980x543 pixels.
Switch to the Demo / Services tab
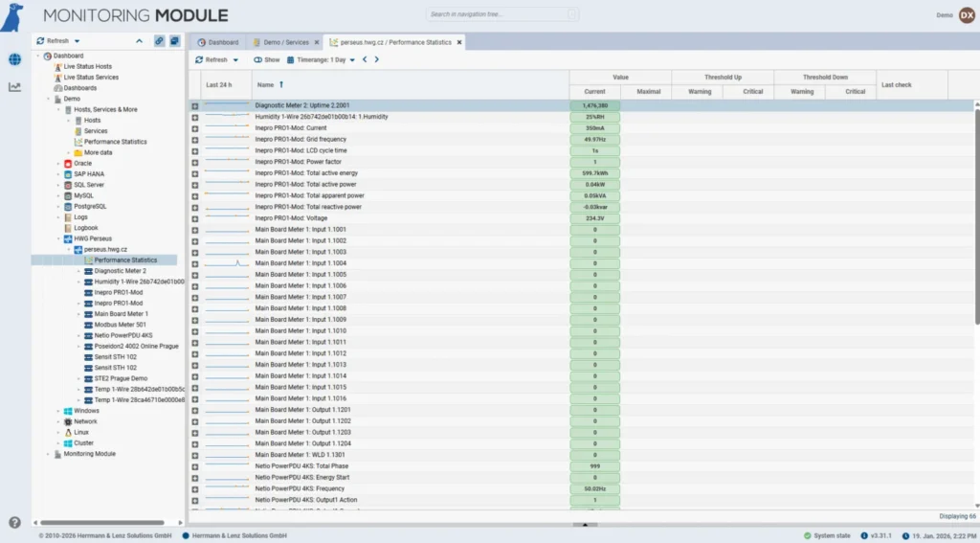[x=285, y=42]
